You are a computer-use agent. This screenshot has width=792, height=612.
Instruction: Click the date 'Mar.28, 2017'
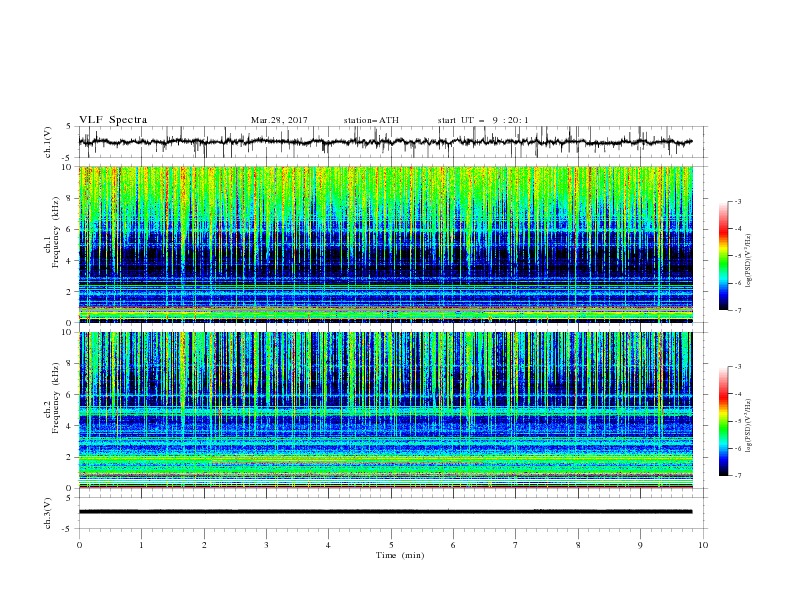click(279, 120)
